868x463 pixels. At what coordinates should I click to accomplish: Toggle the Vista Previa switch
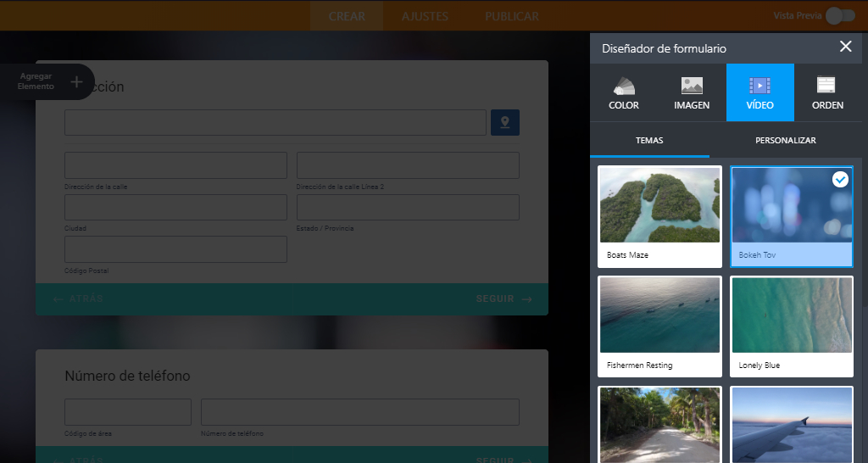[840, 16]
